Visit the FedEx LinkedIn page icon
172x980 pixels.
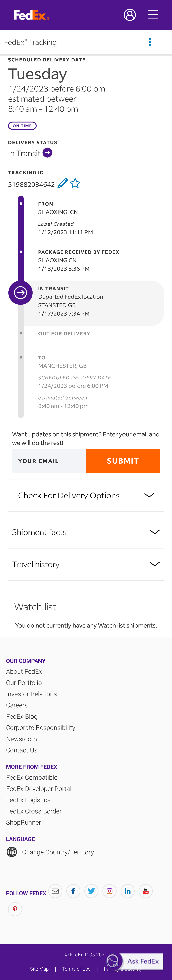(127, 891)
